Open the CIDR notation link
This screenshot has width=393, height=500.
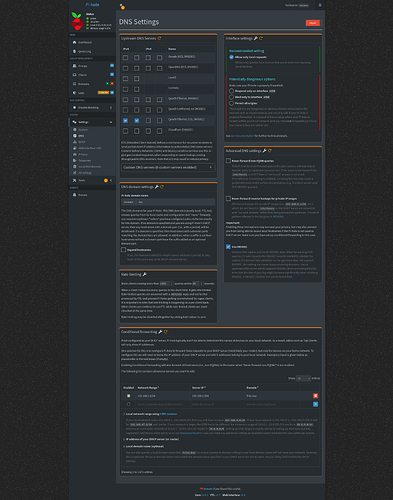[168, 414]
